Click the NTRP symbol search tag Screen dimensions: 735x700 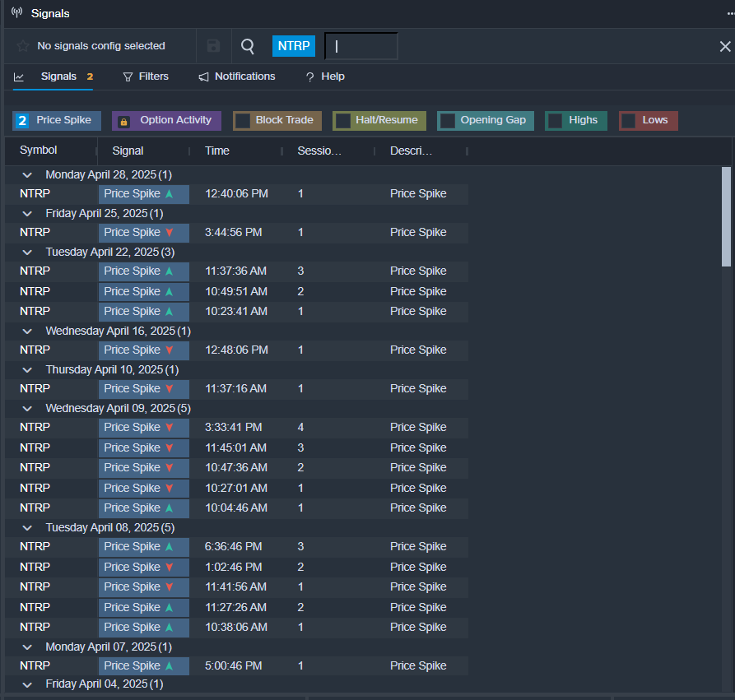294,46
